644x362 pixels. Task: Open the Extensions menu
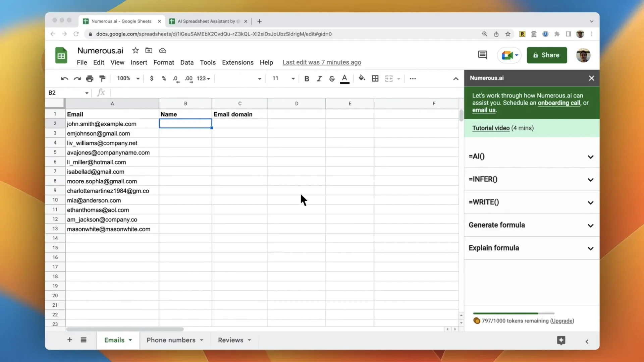pos(237,62)
